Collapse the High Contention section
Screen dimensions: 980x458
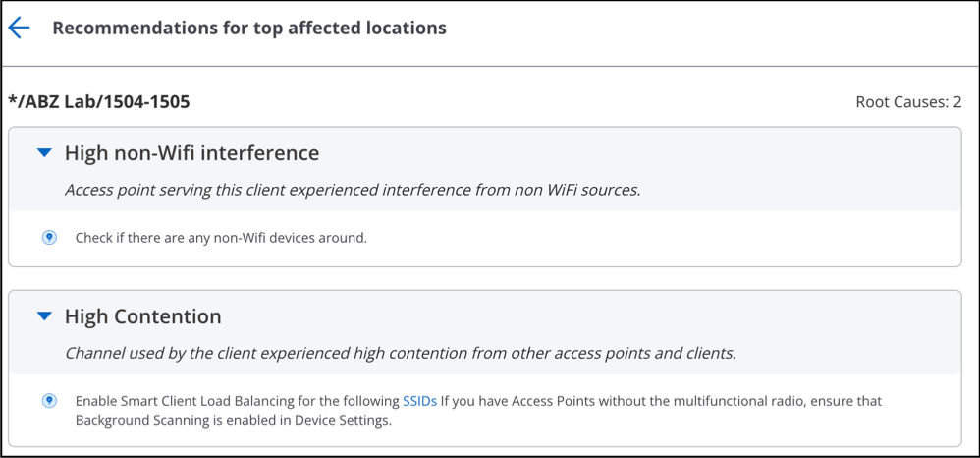pos(44,315)
